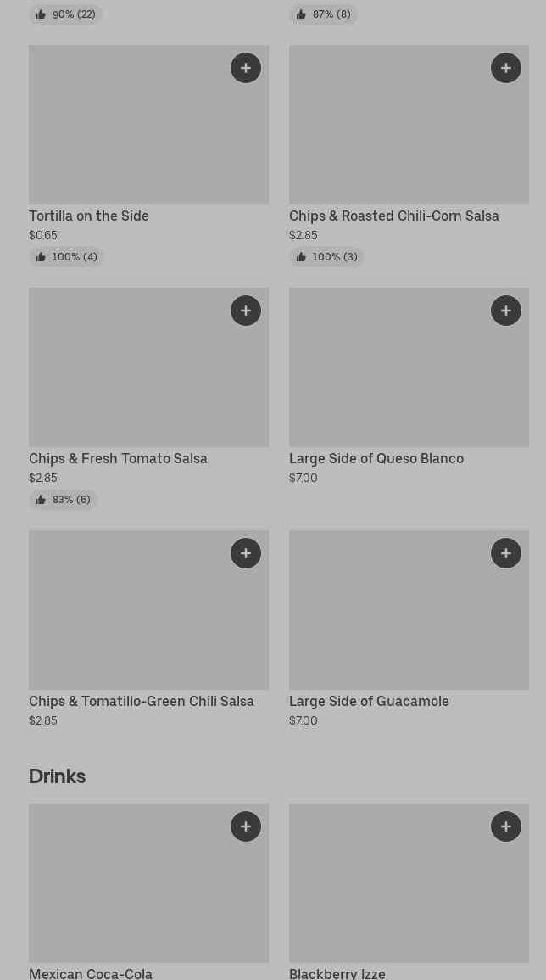Add Blackberry Izze to order
The height and width of the screenshot is (980, 546).
coord(506,826)
